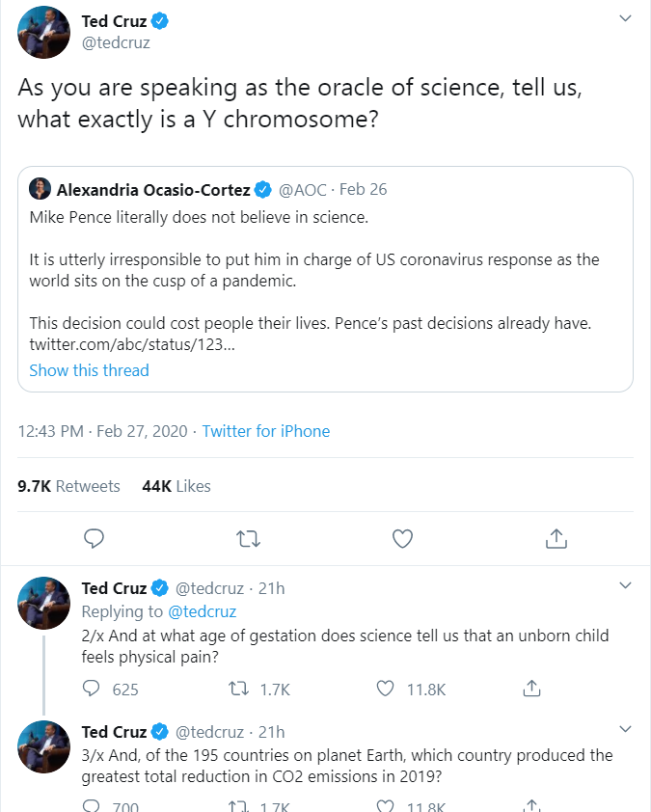The height and width of the screenshot is (812, 651).
Task: Click Alexandria Ocasio-Cortez's small avatar
Action: (41, 188)
